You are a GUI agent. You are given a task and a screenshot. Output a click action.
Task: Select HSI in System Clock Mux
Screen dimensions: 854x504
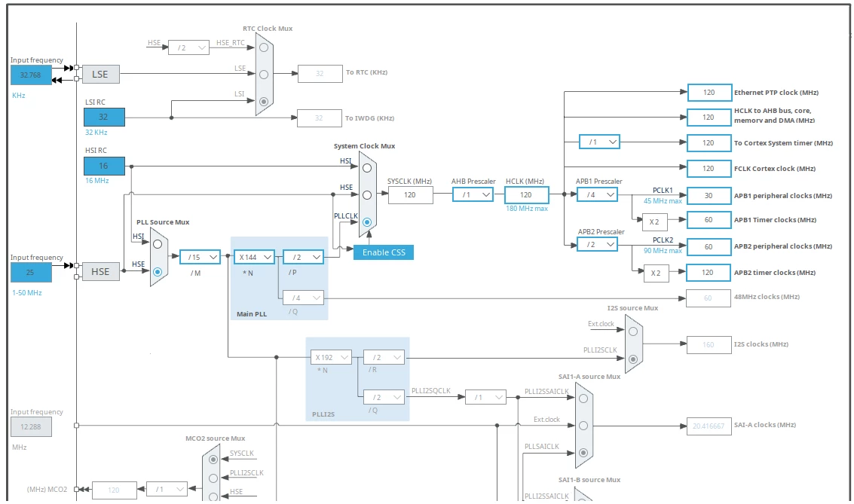click(x=367, y=168)
